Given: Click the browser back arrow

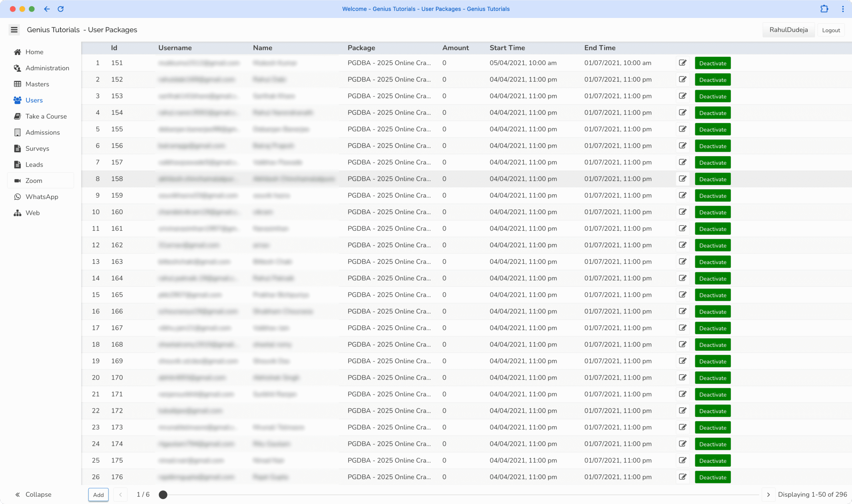Looking at the screenshot, I should tap(47, 9).
